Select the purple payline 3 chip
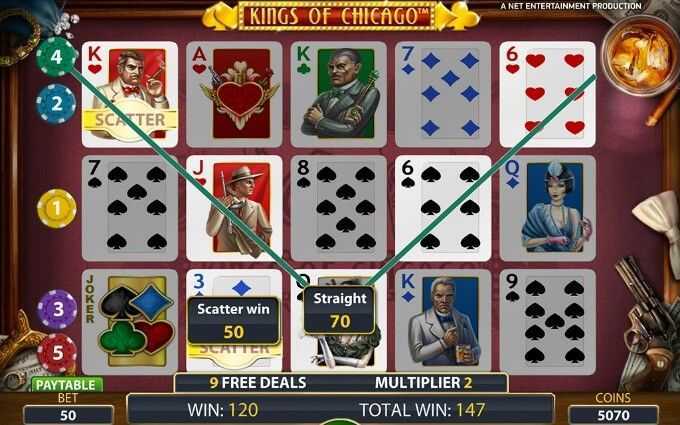 [x=58, y=309]
